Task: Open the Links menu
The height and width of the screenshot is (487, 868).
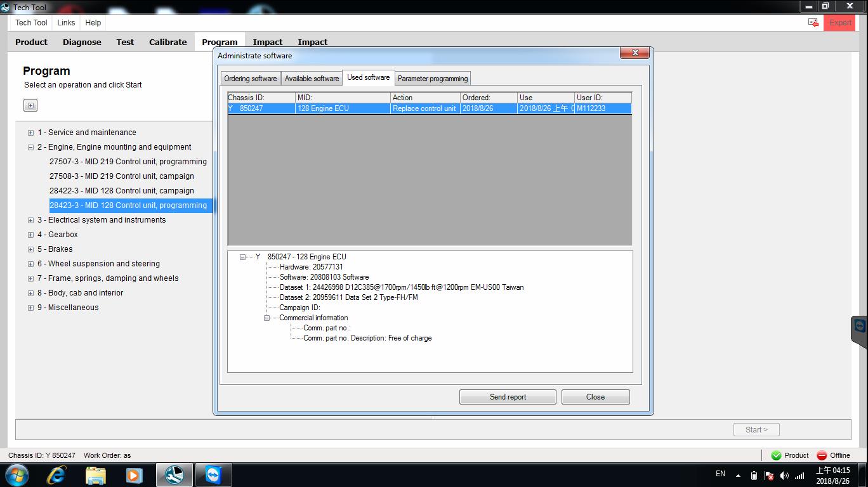Action: [66, 23]
